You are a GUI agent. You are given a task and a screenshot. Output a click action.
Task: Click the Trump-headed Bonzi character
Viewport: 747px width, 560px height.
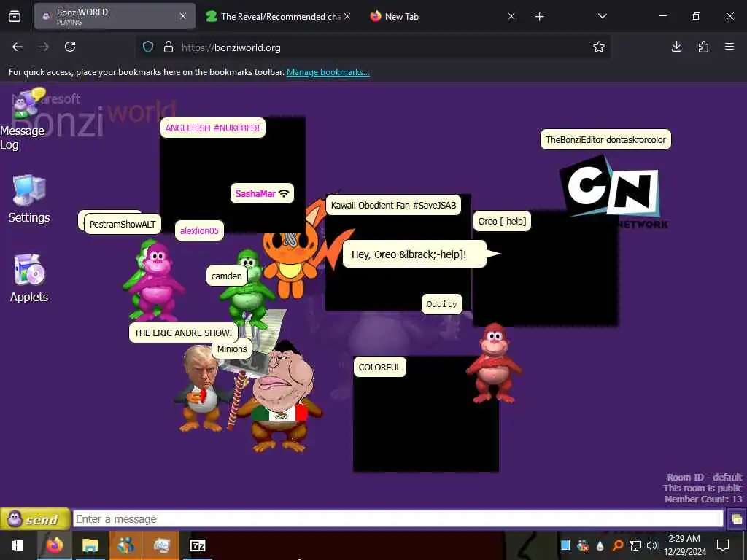(x=203, y=388)
